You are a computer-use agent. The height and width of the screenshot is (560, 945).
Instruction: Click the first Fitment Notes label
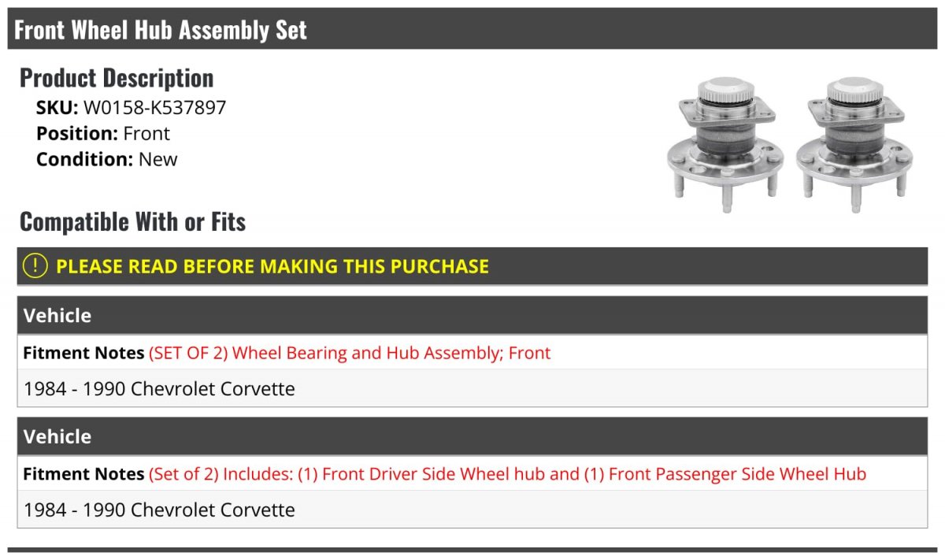coord(83,353)
